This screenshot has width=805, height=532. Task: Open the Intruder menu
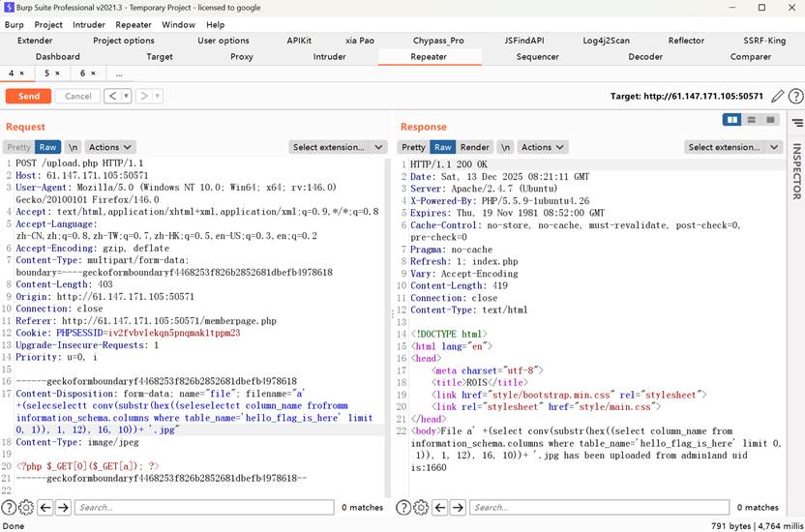88,24
